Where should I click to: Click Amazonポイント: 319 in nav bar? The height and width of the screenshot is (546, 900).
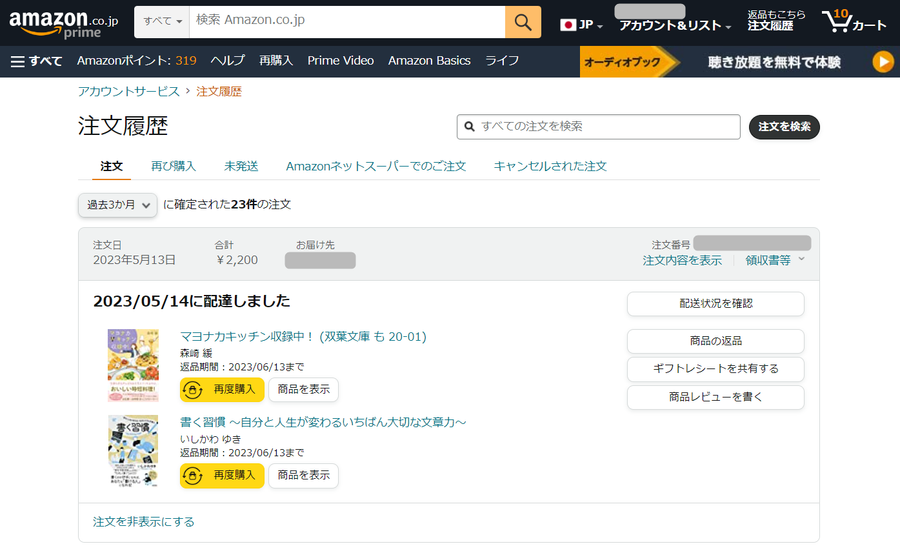(x=137, y=61)
